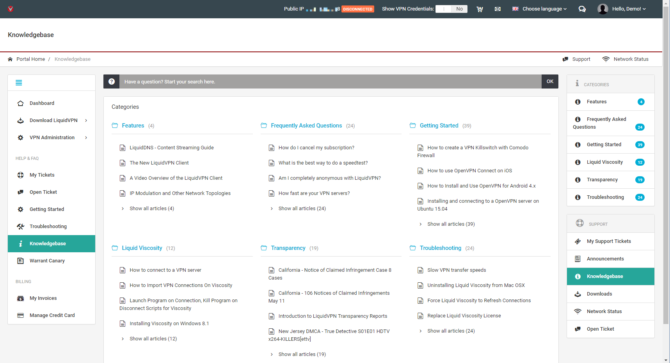
Task: Click the DISCONNECTED status badge
Action: [x=358, y=9]
